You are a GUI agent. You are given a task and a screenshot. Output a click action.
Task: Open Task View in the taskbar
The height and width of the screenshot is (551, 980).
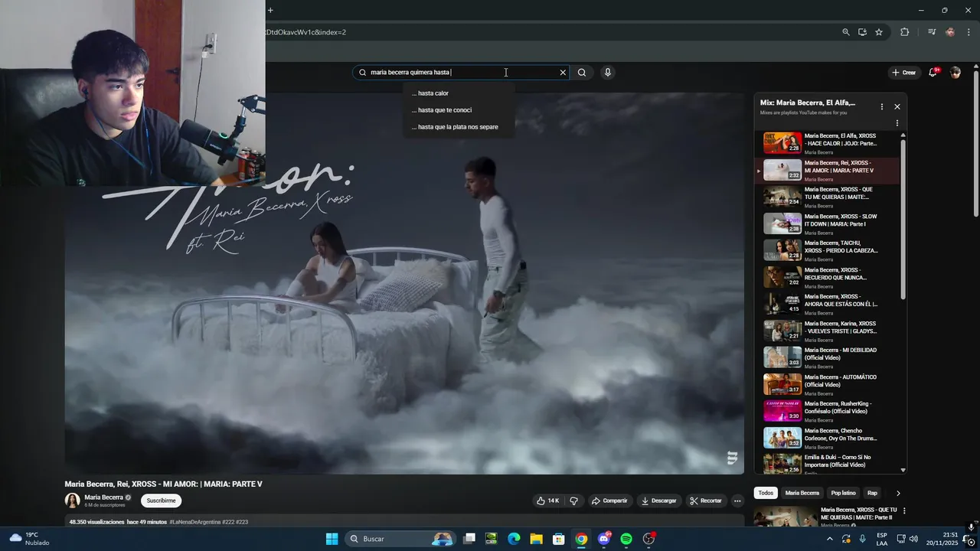point(469,539)
